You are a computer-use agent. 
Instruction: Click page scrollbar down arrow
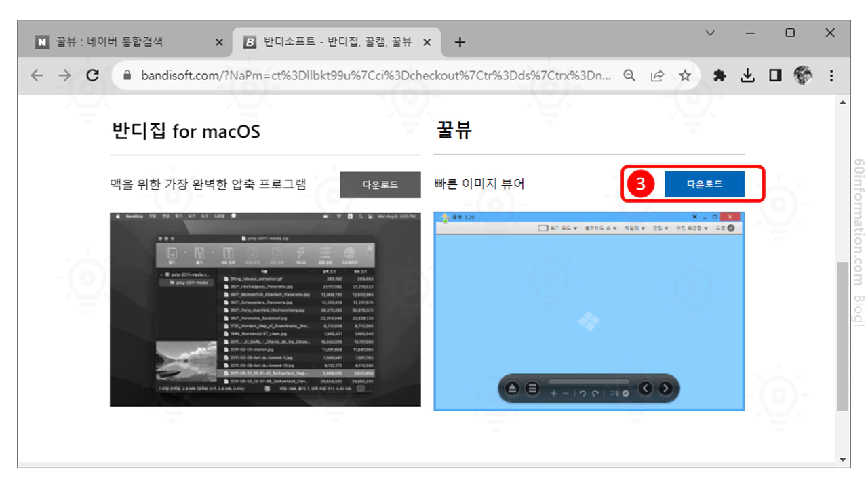[843, 460]
